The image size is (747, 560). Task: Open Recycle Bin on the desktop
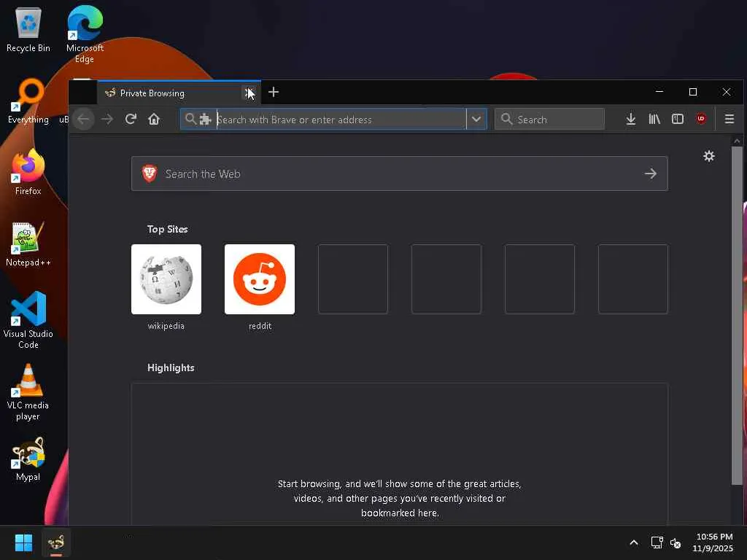(x=28, y=29)
